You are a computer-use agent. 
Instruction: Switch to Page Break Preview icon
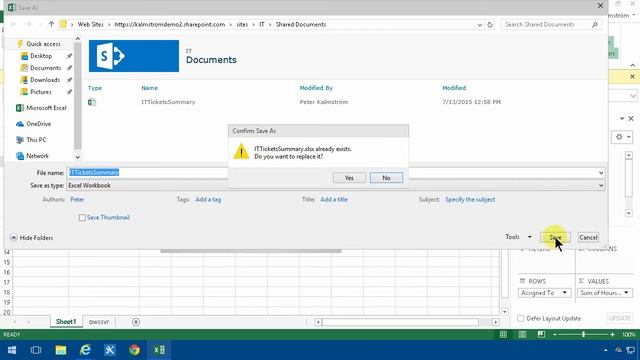[541, 334]
